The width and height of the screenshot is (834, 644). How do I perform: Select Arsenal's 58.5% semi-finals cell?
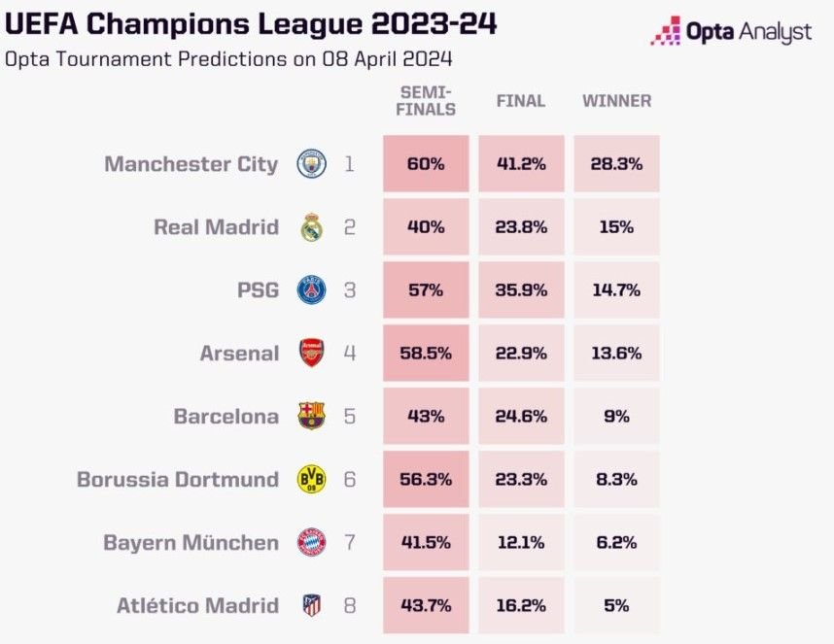pyautogui.click(x=426, y=353)
